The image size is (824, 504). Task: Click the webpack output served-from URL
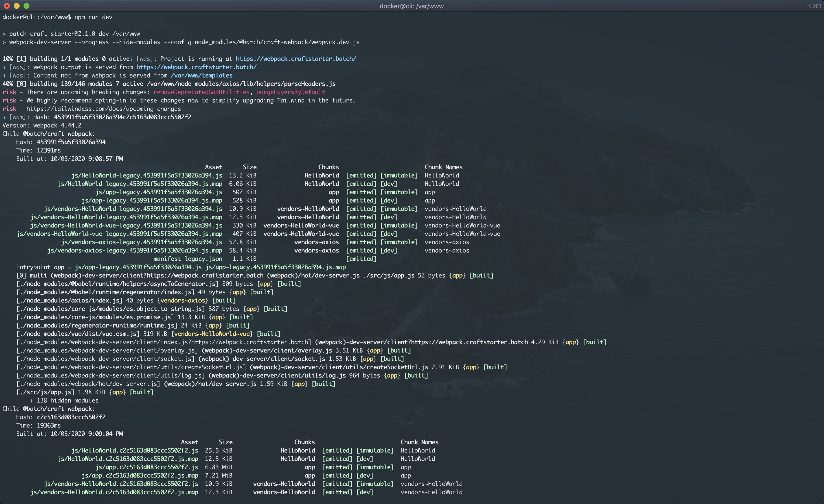[x=196, y=67]
